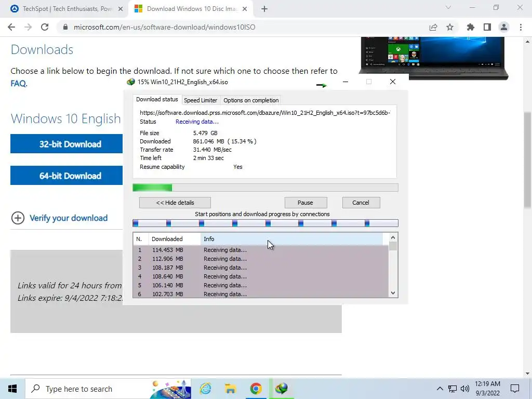
Task: Open the Chrome extensions puzzle icon
Action: (471, 27)
